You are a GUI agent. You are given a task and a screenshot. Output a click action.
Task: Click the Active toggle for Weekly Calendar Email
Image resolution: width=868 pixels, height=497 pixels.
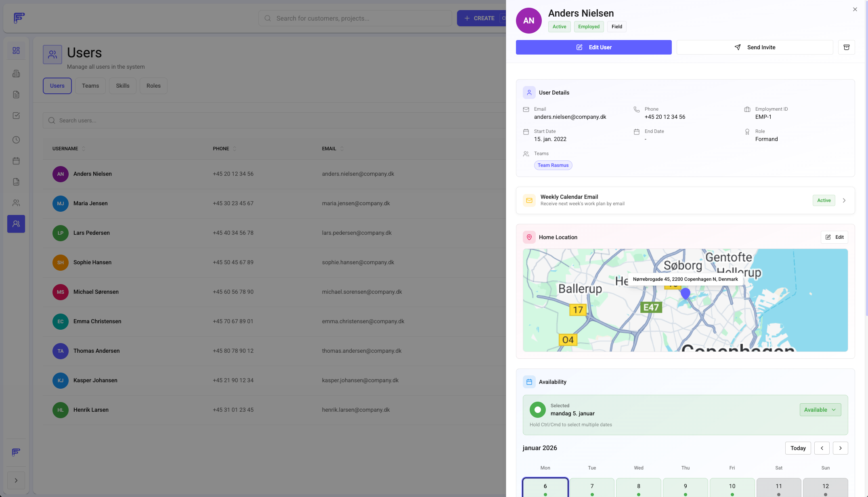pyautogui.click(x=824, y=200)
